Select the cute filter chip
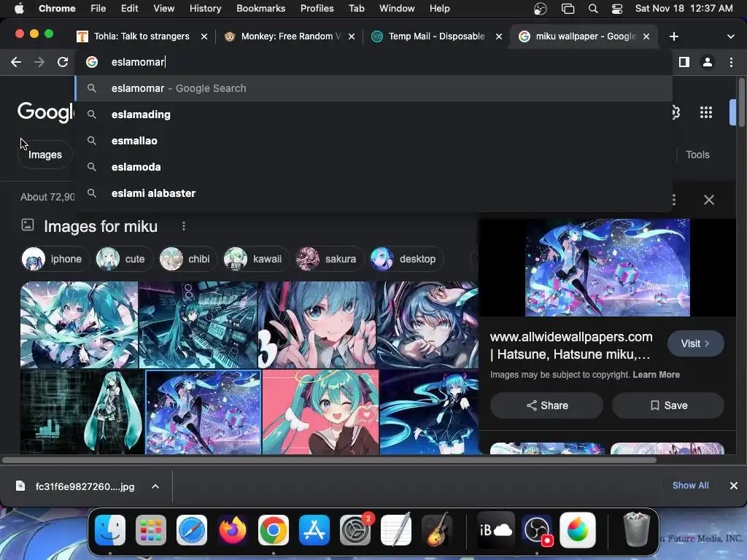This screenshot has width=747, height=560. point(124,259)
